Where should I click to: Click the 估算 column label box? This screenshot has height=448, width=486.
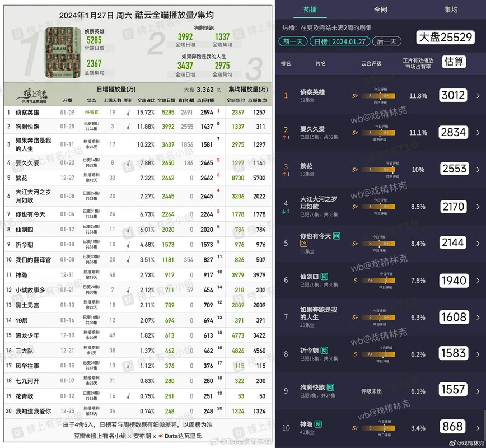pos(454,62)
